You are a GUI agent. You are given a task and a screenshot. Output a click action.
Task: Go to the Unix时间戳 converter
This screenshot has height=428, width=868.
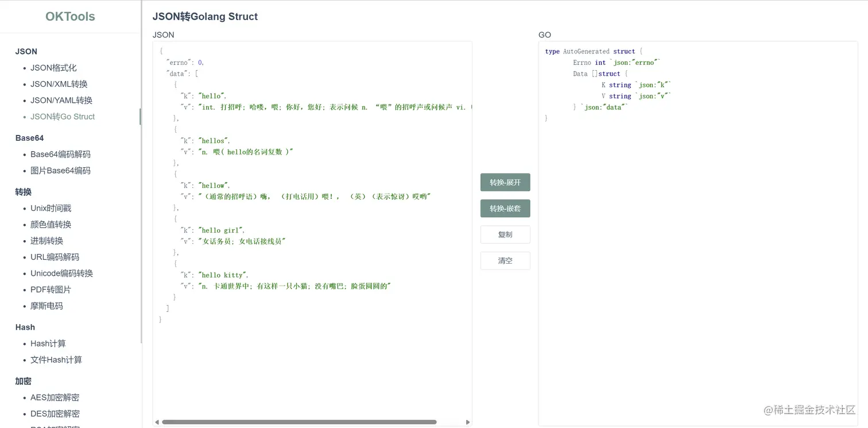(51, 208)
